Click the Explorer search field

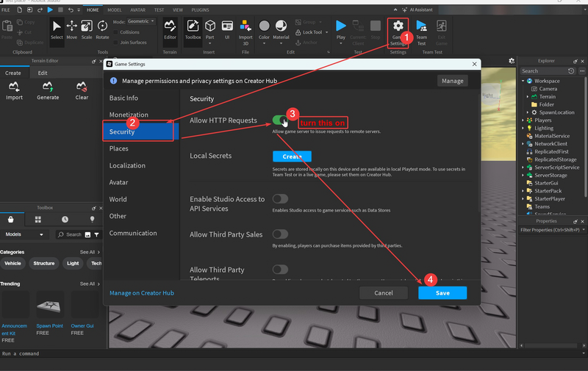tap(545, 71)
